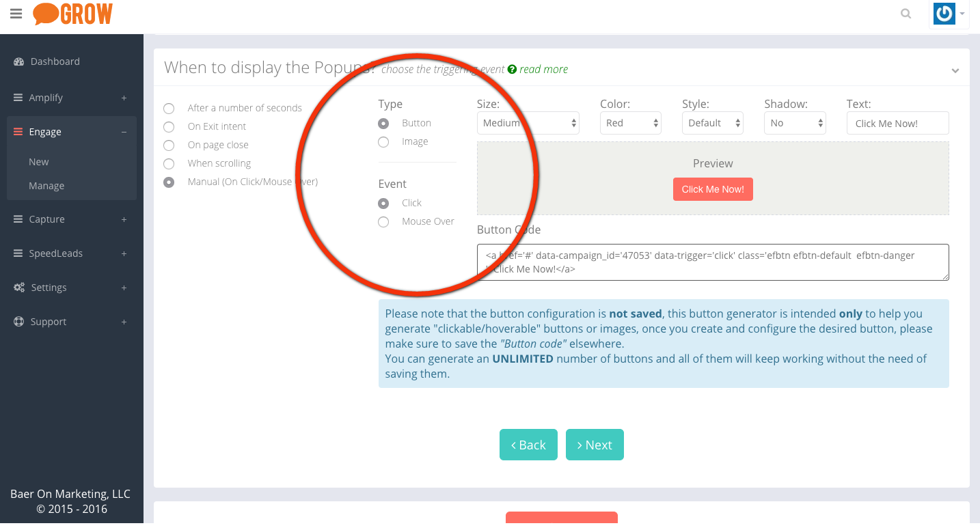Open the Shadow dropdown
Image resolution: width=980 pixels, height=530 pixels.
[x=795, y=123]
